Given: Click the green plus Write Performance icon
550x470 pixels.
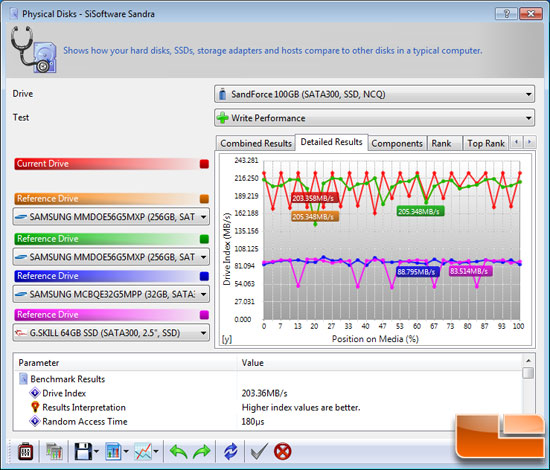Looking at the screenshot, I should point(222,118).
